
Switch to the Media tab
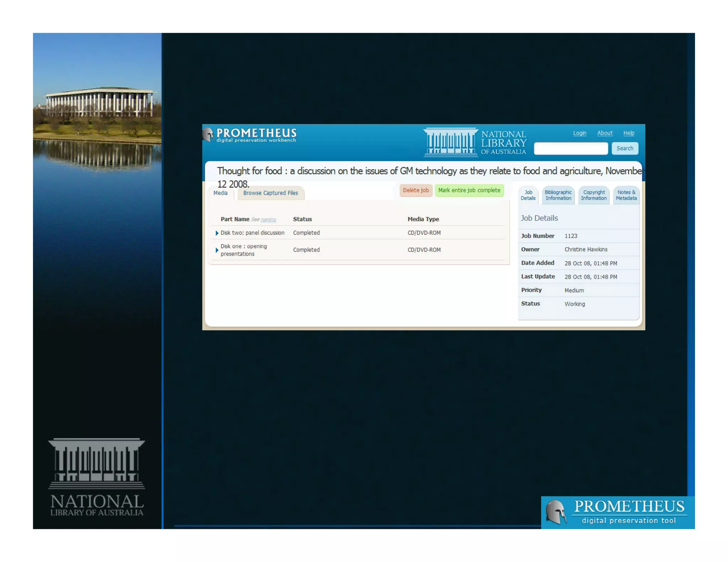pos(220,193)
